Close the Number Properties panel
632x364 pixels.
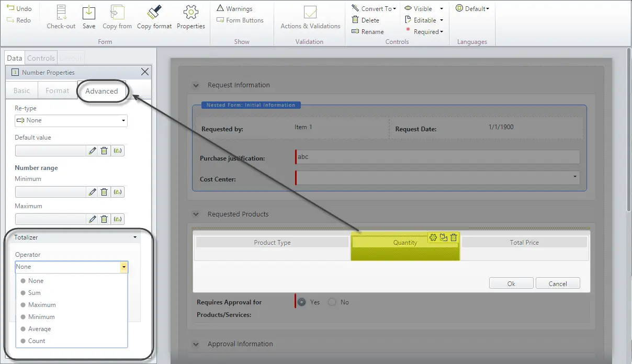coord(145,72)
